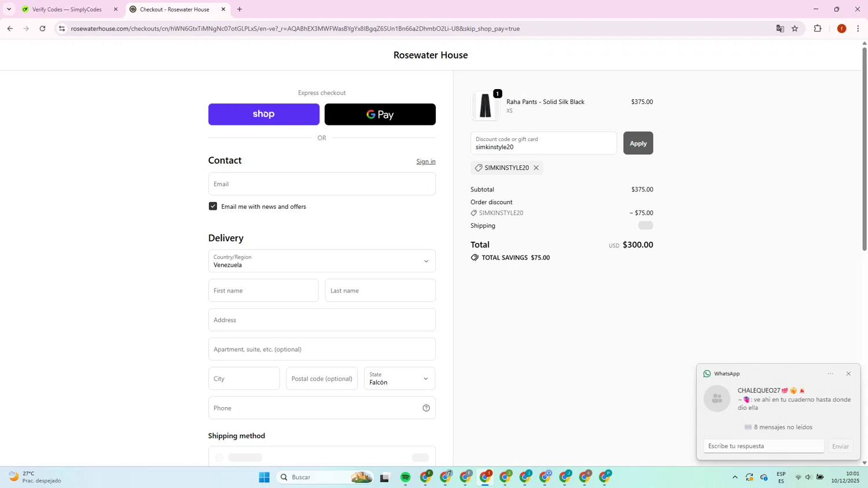Screen dimensions: 868x488
Task: Click the discount code input field
Action: pos(543,143)
